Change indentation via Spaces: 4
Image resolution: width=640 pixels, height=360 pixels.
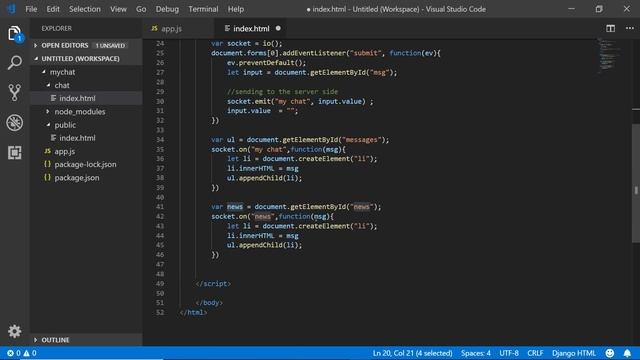tap(476, 353)
